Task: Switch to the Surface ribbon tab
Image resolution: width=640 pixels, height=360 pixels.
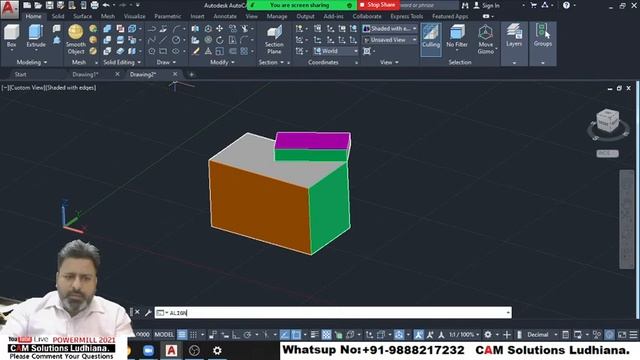Action: click(82, 16)
